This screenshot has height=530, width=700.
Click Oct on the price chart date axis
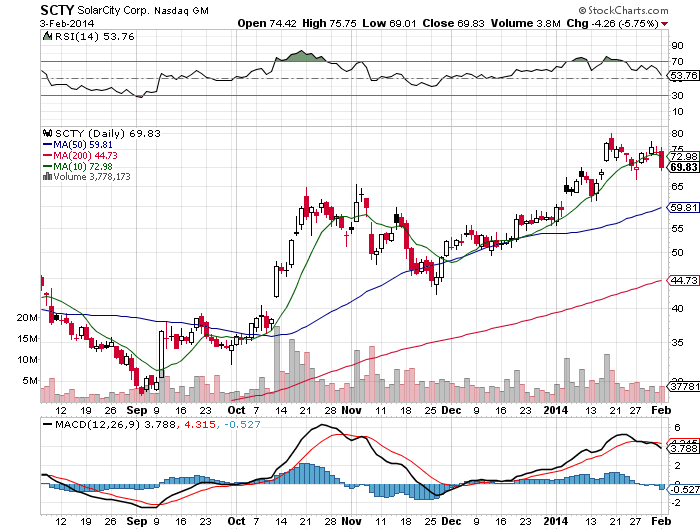pos(236,410)
